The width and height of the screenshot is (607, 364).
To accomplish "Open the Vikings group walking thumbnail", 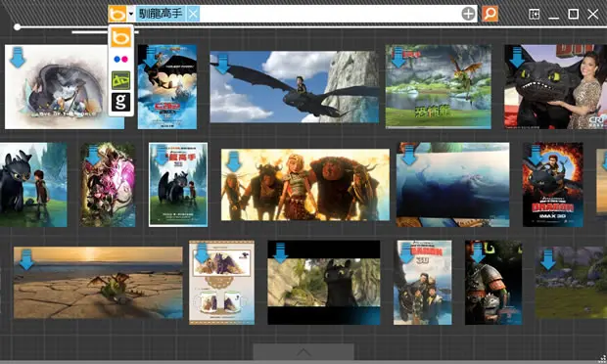I will (x=305, y=185).
